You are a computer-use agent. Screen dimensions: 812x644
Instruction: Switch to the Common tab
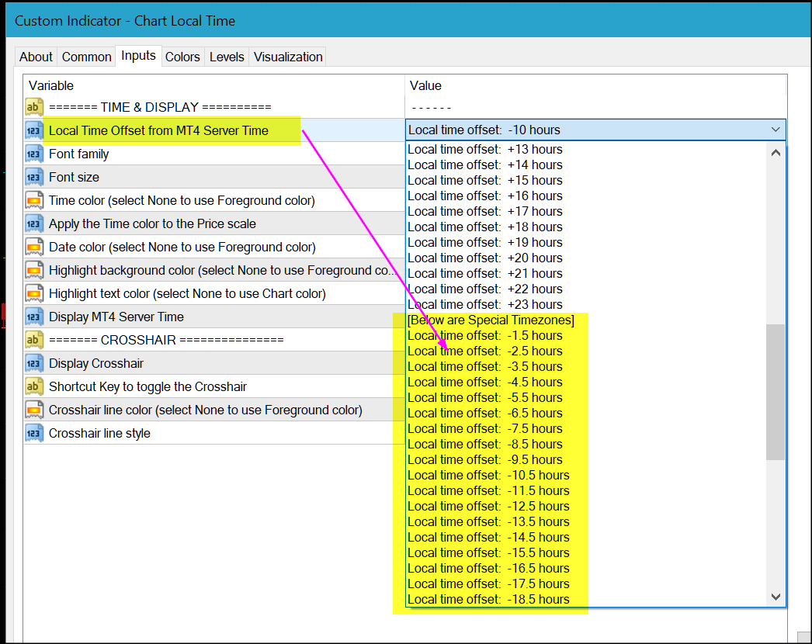click(86, 57)
